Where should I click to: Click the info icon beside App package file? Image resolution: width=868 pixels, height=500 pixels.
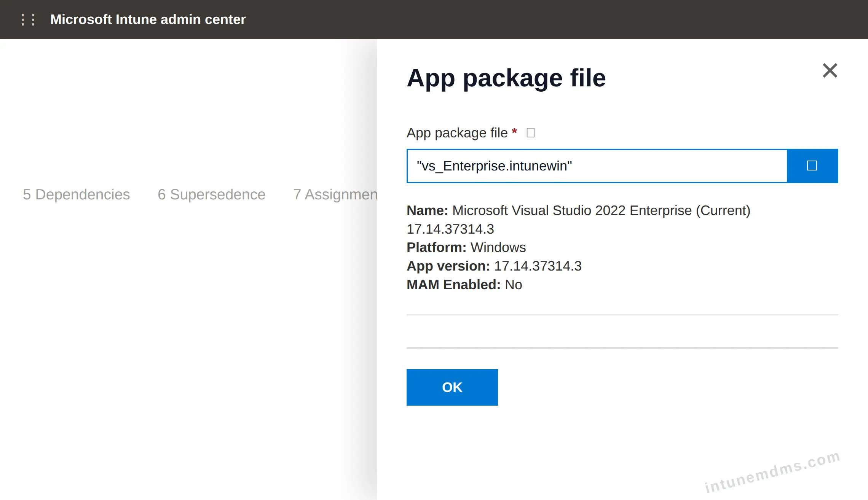[x=530, y=133]
